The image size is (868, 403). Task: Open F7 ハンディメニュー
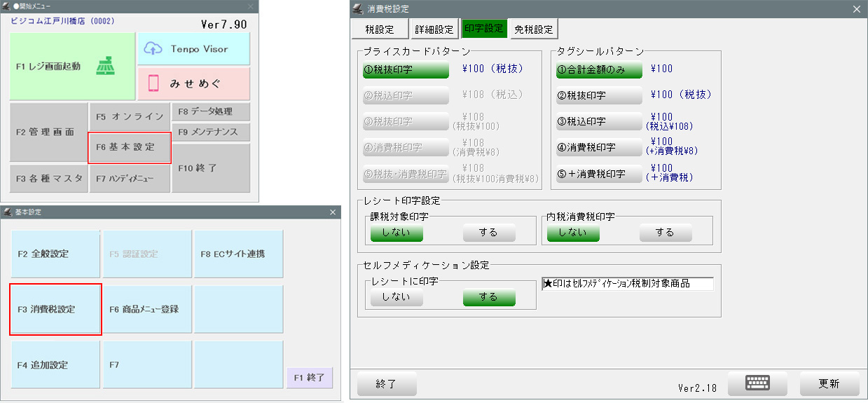(130, 179)
